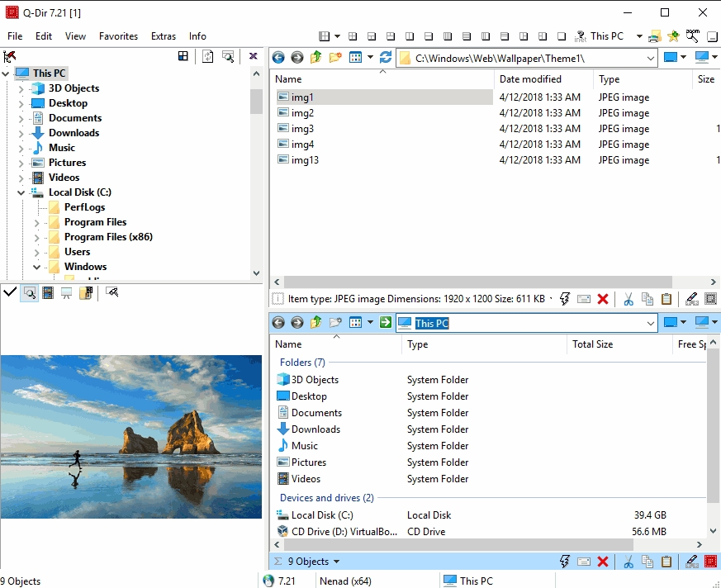Open the Extras menu
721x588 pixels.
point(164,36)
